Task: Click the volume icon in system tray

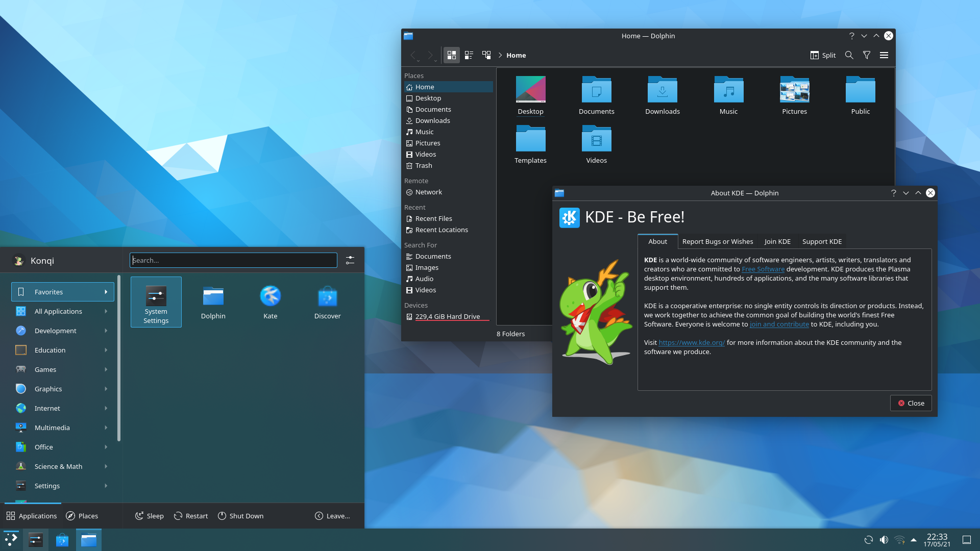Action: click(883, 539)
